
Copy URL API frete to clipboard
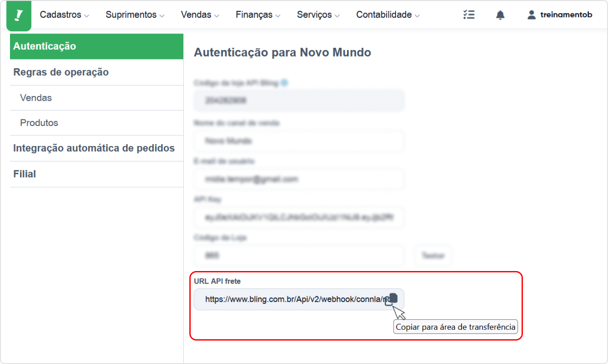391,299
